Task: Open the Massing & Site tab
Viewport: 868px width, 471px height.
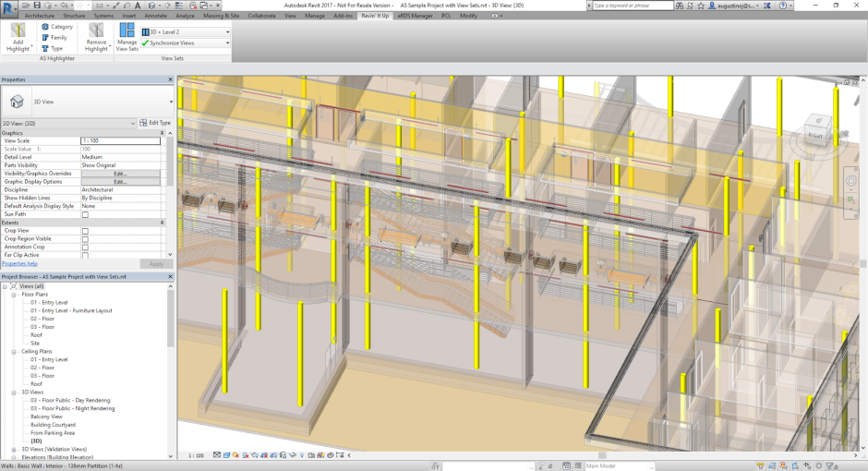Action: pyautogui.click(x=221, y=16)
